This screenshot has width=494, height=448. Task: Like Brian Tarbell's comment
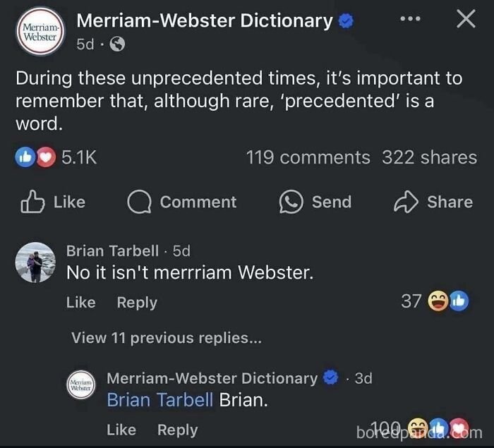click(80, 302)
